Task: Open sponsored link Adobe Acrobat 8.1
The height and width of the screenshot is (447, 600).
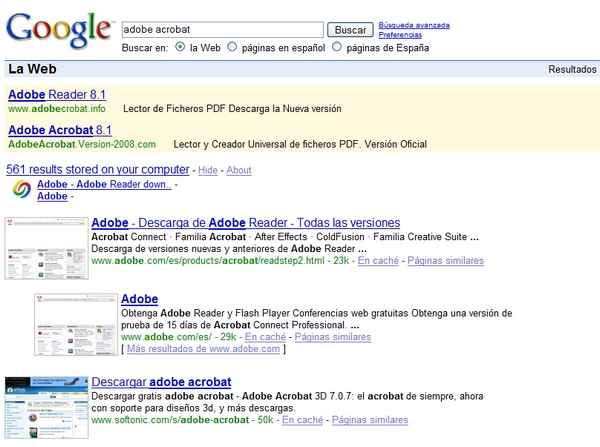Action: (60, 130)
